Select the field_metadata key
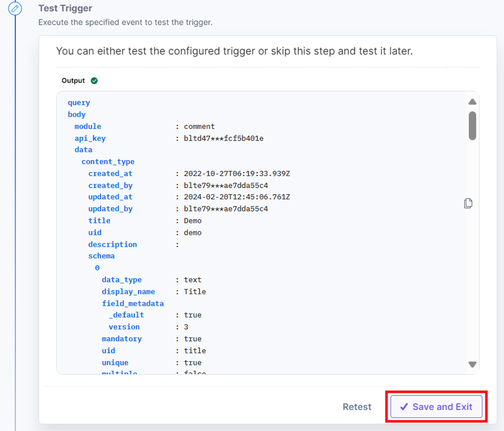 pos(133,303)
